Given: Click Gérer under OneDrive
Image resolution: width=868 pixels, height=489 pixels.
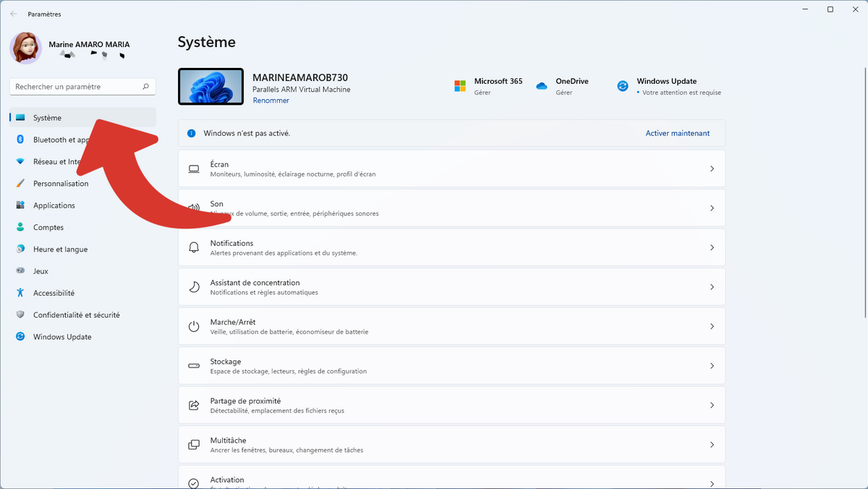Looking at the screenshot, I should (564, 93).
